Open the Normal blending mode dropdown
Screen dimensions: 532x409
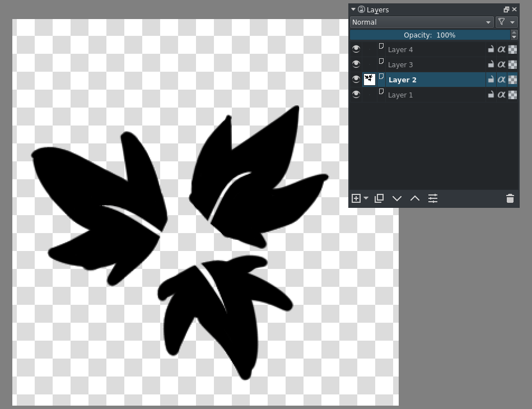(x=421, y=22)
